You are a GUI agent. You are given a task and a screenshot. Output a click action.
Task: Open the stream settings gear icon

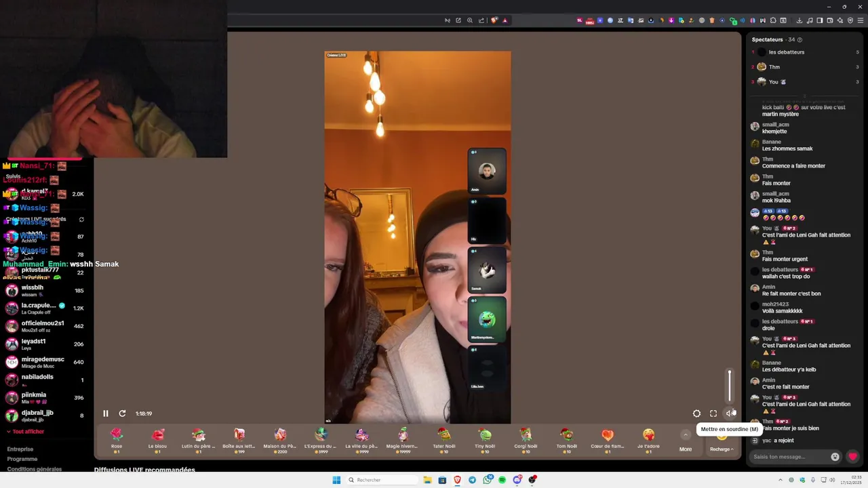tap(696, 413)
